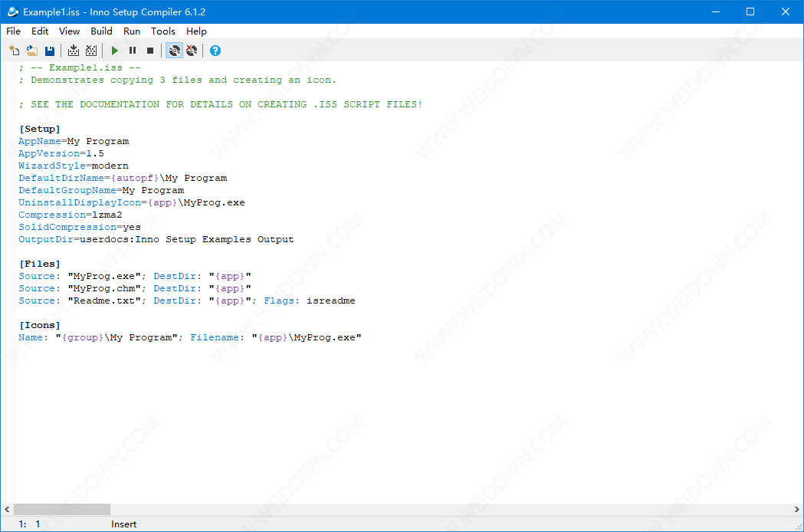The height and width of the screenshot is (532, 804).
Task: Click the "SEE THE DOCUMENTATION" comment line
Action: pyautogui.click(x=221, y=105)
